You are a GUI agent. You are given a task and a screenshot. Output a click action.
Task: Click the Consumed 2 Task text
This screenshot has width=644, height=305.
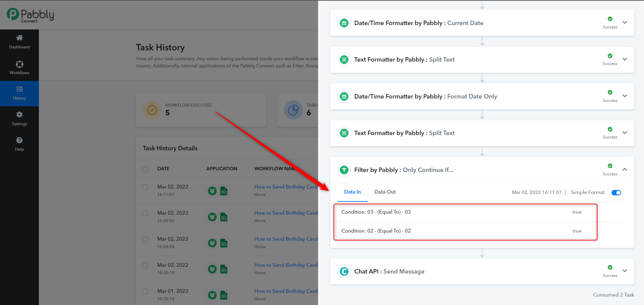614,295
